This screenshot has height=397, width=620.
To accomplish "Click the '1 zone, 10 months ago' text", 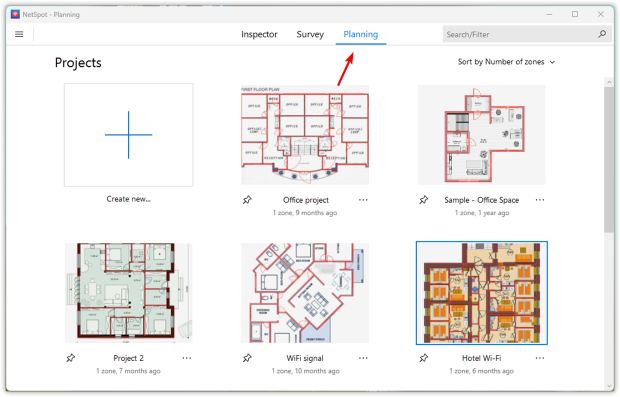I will pos(305,371).
